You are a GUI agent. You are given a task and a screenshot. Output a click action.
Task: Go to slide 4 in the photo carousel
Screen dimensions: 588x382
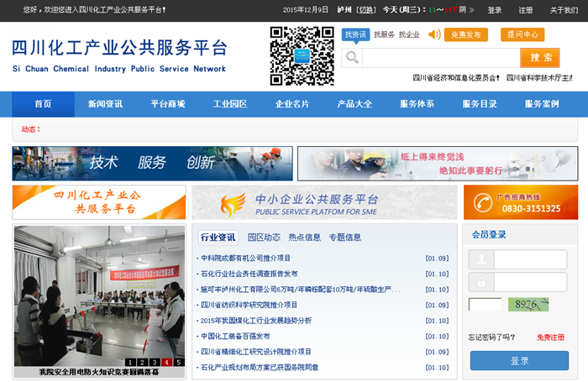165,362
